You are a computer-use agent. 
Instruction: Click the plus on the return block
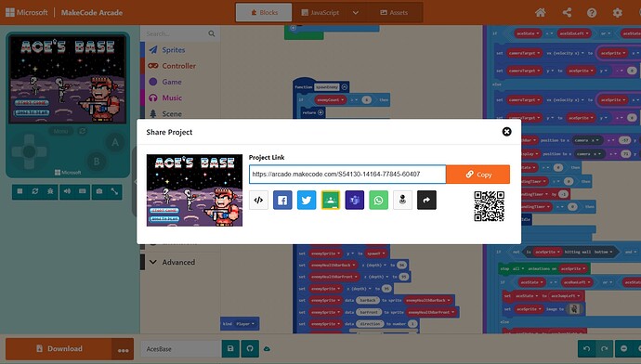click(320, 112)
